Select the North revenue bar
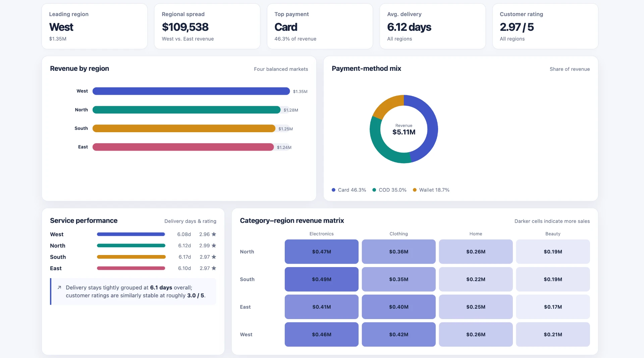This screenshot has width=644, height=358. tap(186, 110)
